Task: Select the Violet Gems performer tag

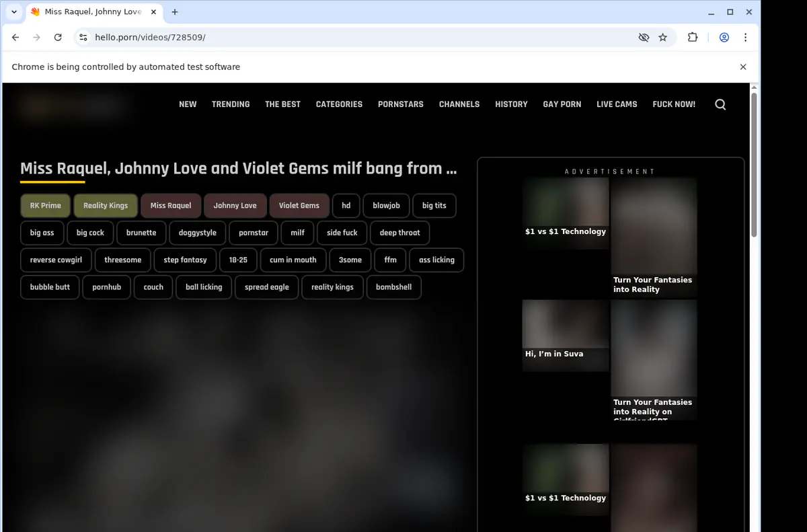Action: click(299, 206)
